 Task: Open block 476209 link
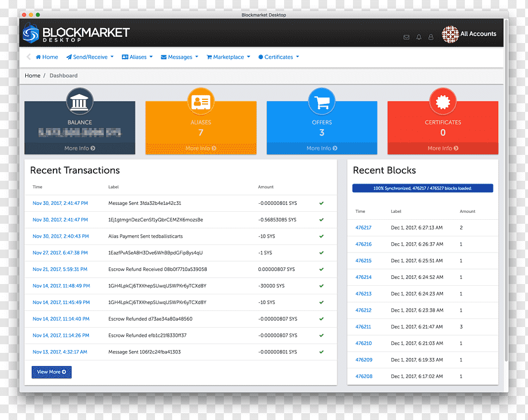click(364, 360)
